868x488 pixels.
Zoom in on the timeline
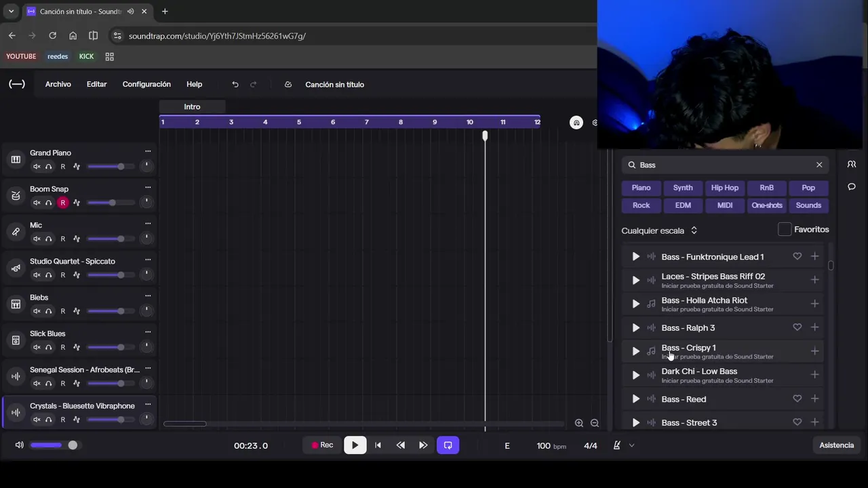[579, 423]
